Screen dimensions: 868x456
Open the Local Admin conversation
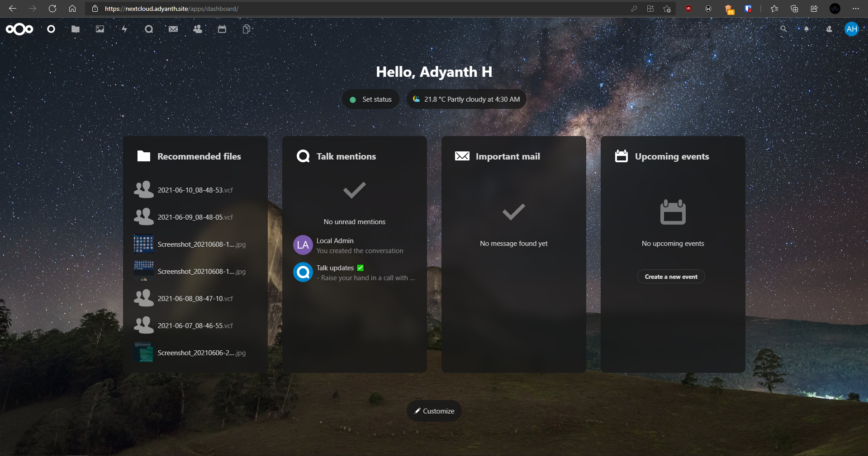(x=354, y=245)
